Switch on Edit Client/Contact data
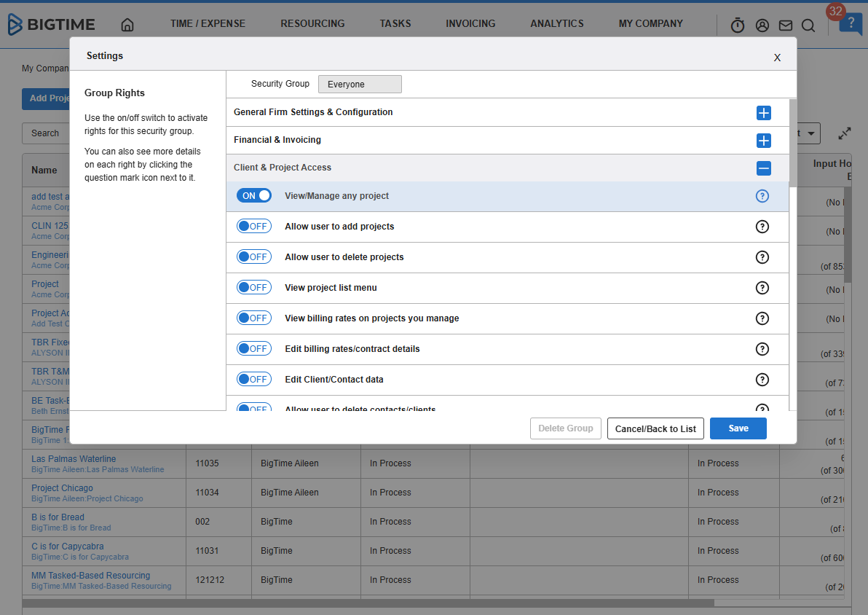This screenshot has height=615, width=868. (254, 379)
